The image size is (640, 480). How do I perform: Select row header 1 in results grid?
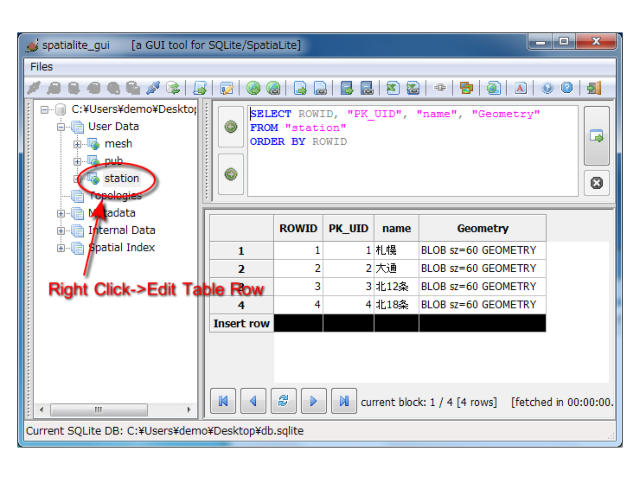242,251
